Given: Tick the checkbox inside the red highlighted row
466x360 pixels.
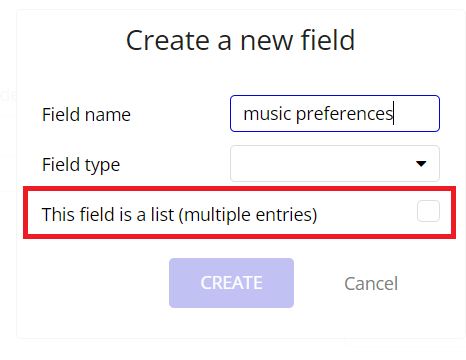Looking at the screenshot, I should click(x=428, y=211).
